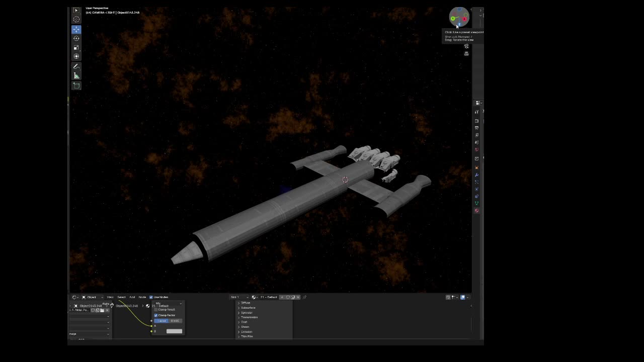The width and height of the screenshot is (644, 362).
Task: Click the camera view icon in viewport
Action: (x=466, y=46)
